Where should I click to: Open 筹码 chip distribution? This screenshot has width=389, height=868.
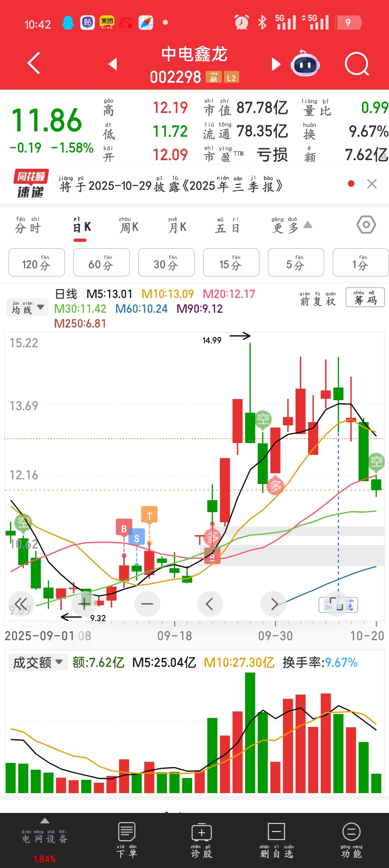[365, 298]
